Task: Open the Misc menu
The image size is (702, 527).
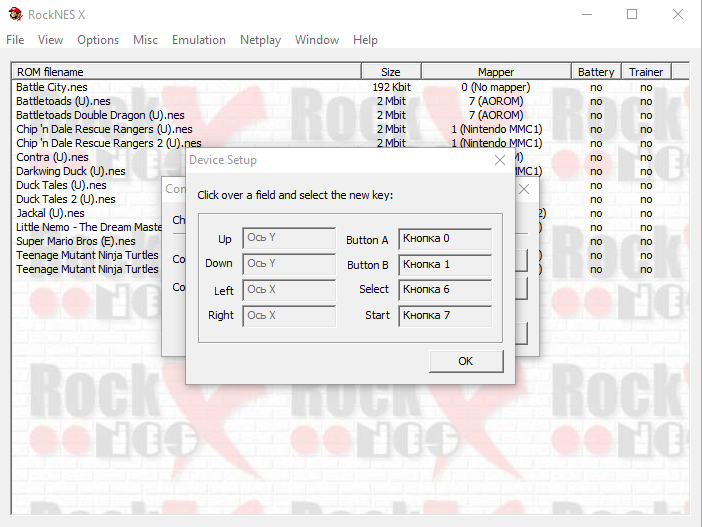Action: pos(146,40)
